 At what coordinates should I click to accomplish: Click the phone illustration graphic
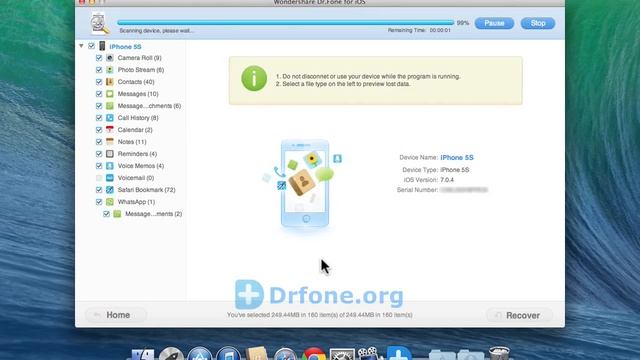point(304,184)
